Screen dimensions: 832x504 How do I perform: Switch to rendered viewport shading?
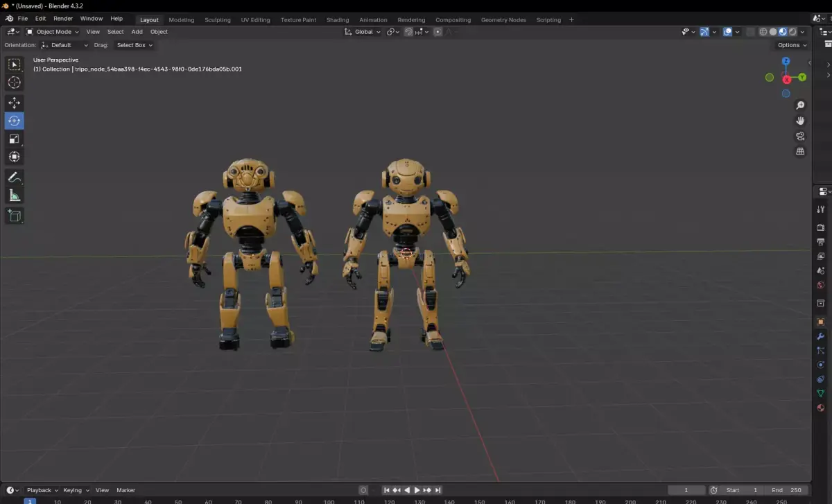click(792, 32)
